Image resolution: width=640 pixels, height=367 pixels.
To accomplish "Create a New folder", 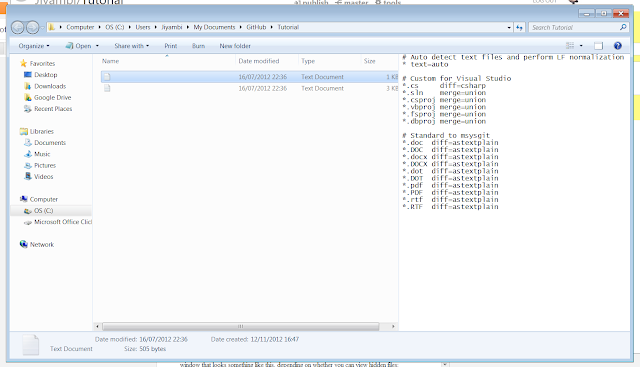I will tap(235, 46).
